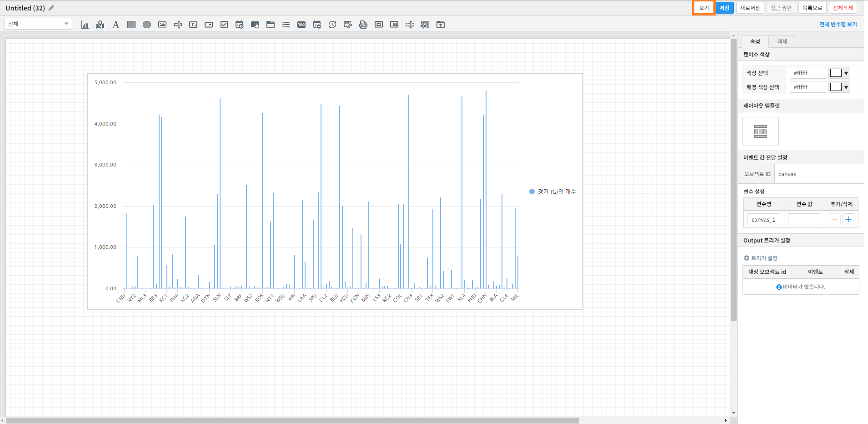Add a shaded frame panel object
This screenshot has width=868, height=424.
[394, 25]
